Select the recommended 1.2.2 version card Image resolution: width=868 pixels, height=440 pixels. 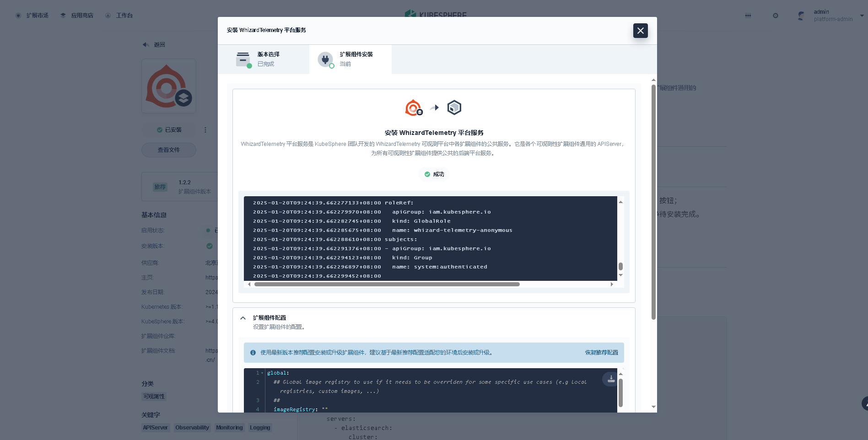(179, 187)
